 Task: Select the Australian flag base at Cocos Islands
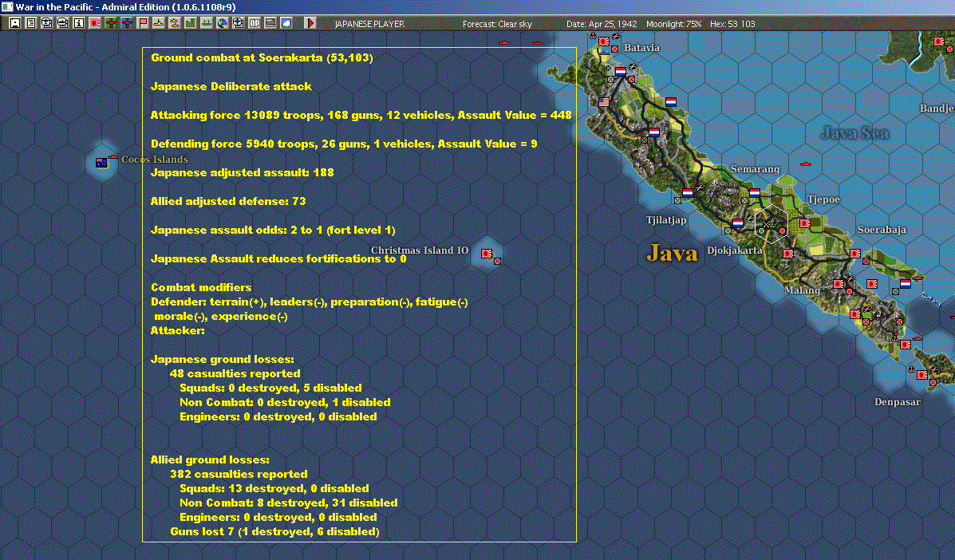coord(101,163)
